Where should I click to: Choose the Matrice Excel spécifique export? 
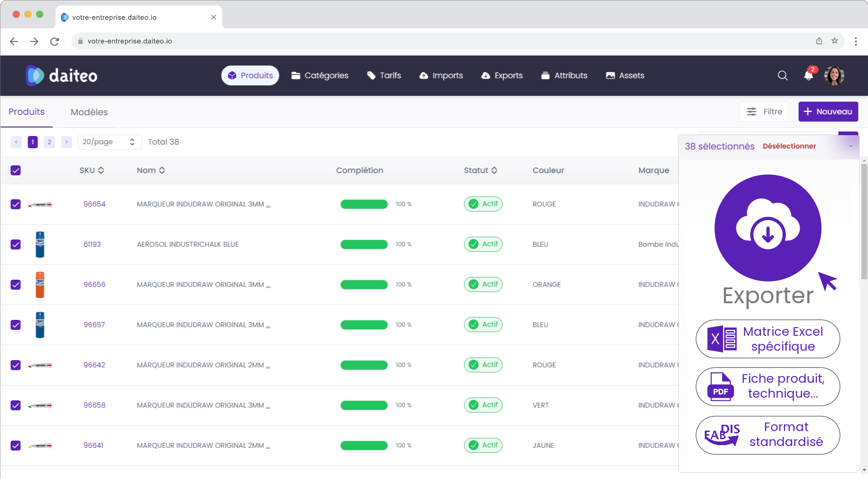767,339
